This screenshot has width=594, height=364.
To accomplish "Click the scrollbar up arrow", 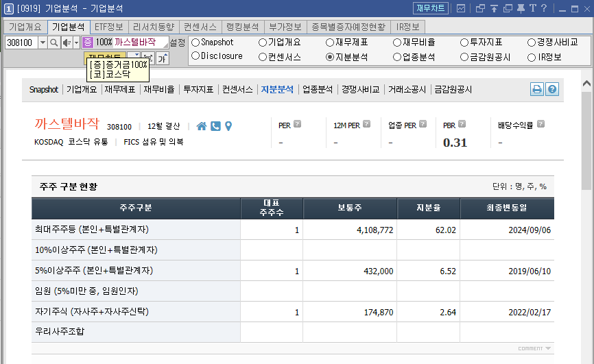I will click(586, 84).
